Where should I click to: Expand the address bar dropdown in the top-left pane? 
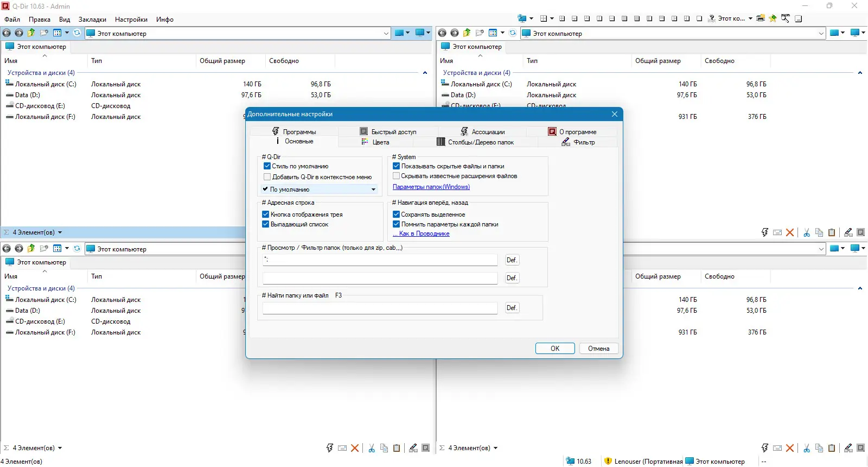click(386, 33)
